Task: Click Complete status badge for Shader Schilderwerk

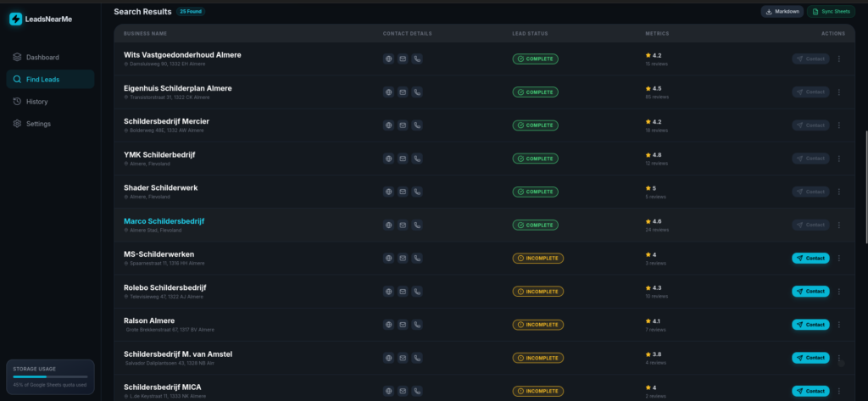Action: click(x=536, y=192)
